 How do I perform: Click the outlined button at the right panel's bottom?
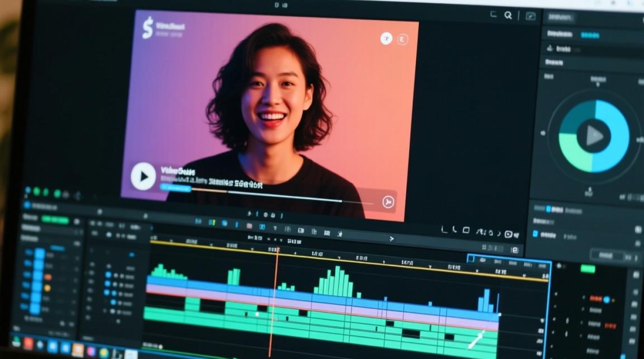pyautogui.click(x=608, y=255)
